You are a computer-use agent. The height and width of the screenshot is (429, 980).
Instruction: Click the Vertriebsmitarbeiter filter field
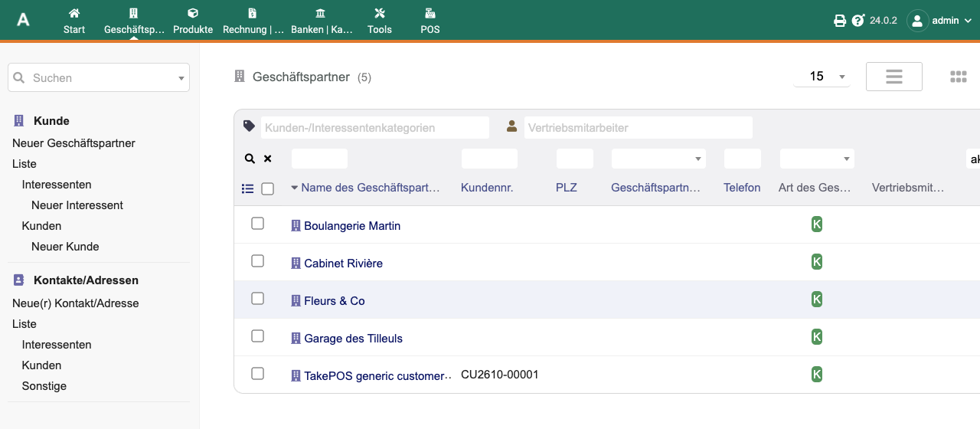point(639,128)
